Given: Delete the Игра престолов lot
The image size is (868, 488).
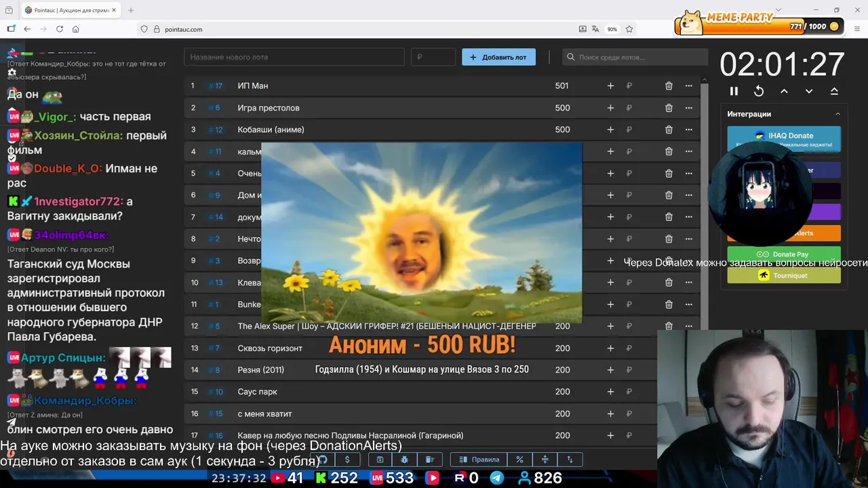Looking at the screenshot, I should [x=669, y=108].
